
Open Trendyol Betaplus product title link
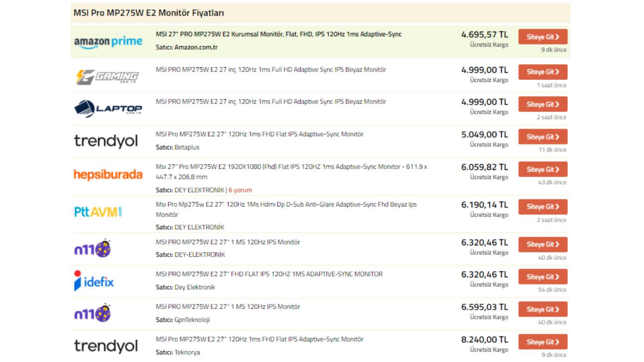click(259, 134)
